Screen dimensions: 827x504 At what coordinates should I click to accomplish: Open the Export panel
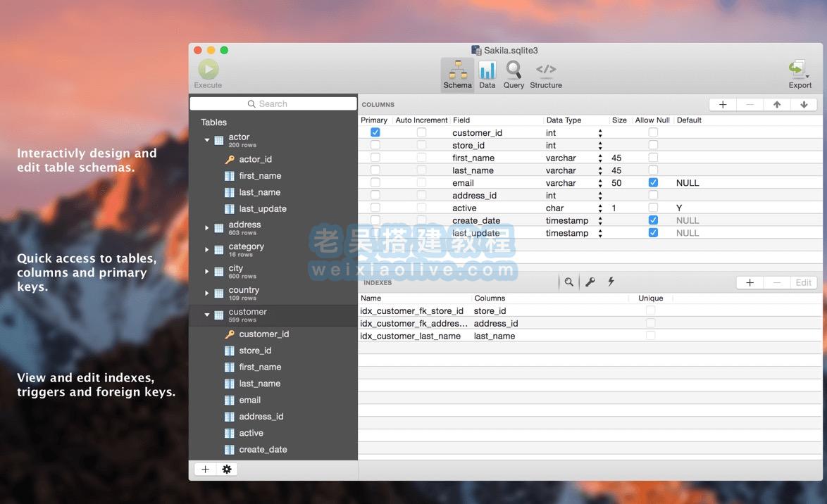point(797,70)
